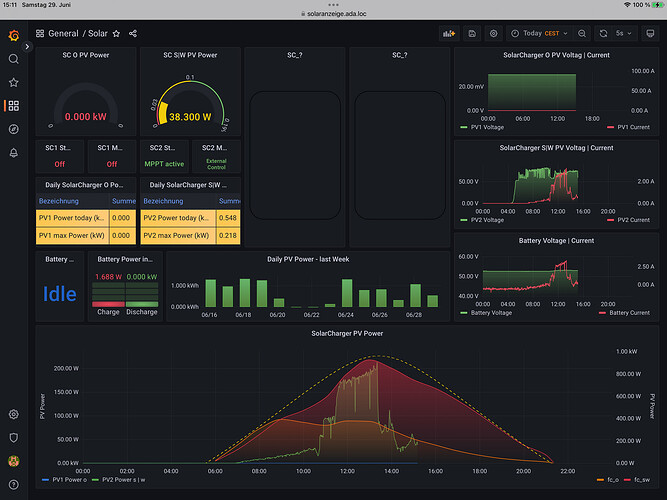Sort first table by Bezeichnung column header
The height and width of the screenshot is (500, 667).
59,201
